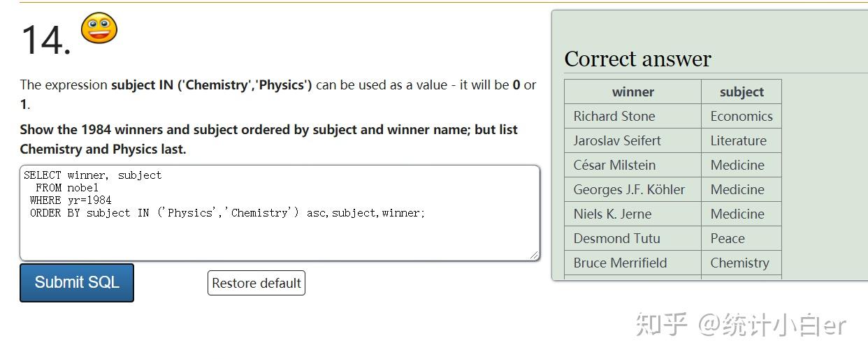
Task: Select the subject column header
Action: pos(742,91)
